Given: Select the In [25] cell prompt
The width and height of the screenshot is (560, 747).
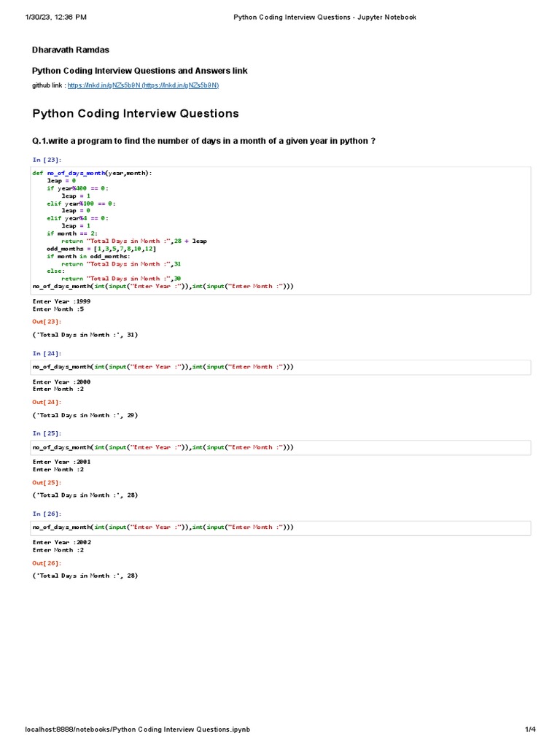Looking at the screenshot, I should (x=47, y=433).
